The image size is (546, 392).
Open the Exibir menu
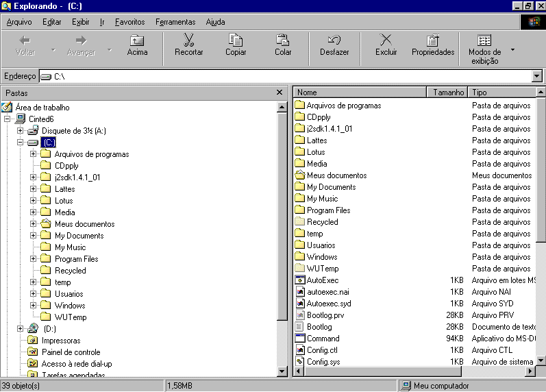click(80, 22)
